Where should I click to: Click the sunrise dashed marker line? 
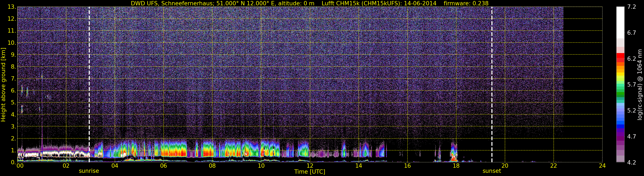point(89,85)
